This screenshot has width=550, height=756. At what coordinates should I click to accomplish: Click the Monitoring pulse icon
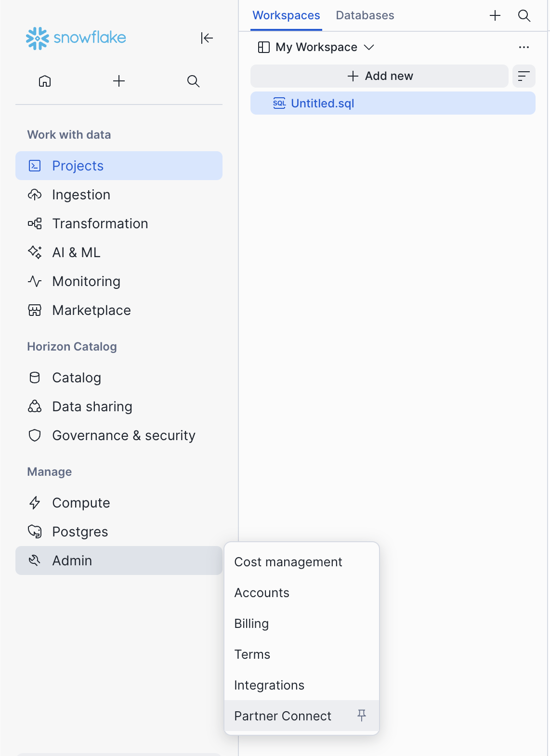pyautogui.click(x=35, y=281)
